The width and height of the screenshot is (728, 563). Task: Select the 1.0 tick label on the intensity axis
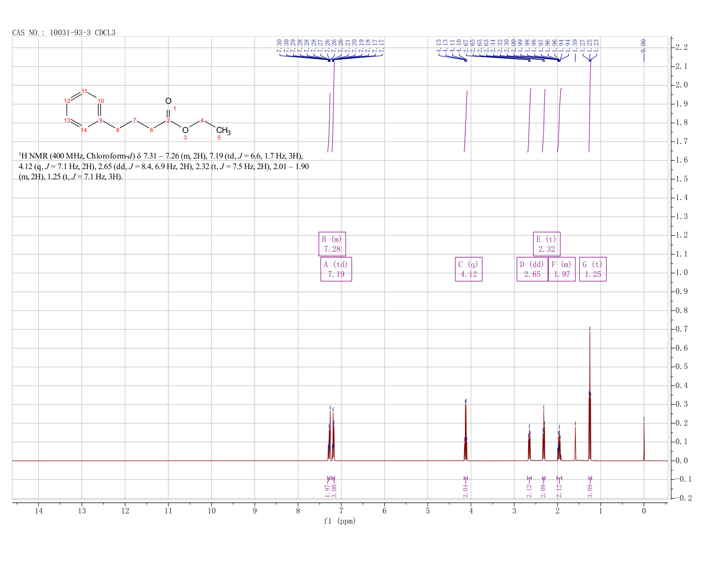pos(682,273)
